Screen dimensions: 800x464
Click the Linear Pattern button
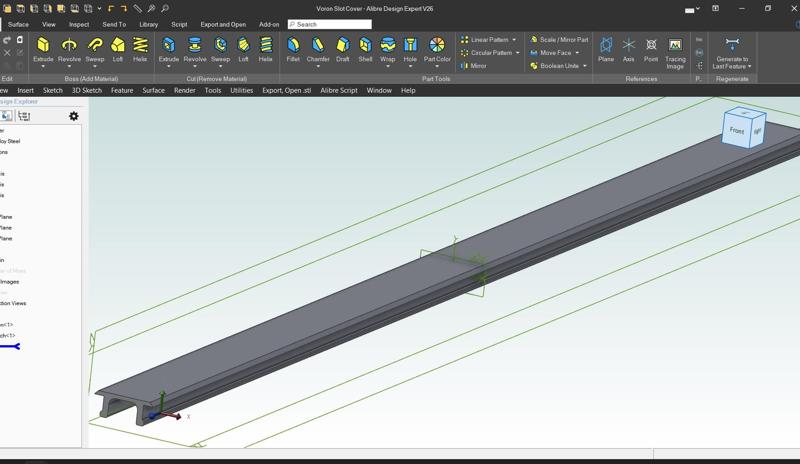coord(484,39)
